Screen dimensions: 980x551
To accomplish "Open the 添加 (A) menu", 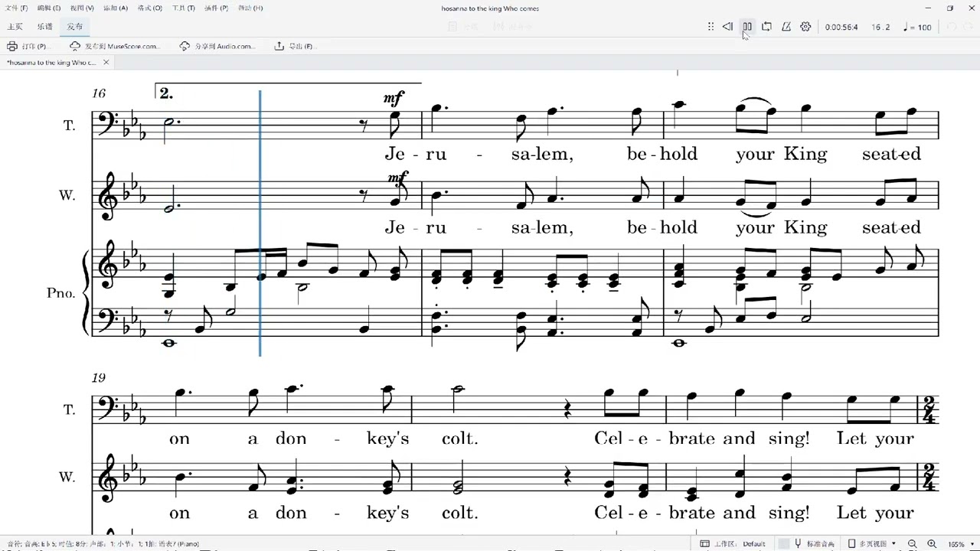I will pos(116,8).
